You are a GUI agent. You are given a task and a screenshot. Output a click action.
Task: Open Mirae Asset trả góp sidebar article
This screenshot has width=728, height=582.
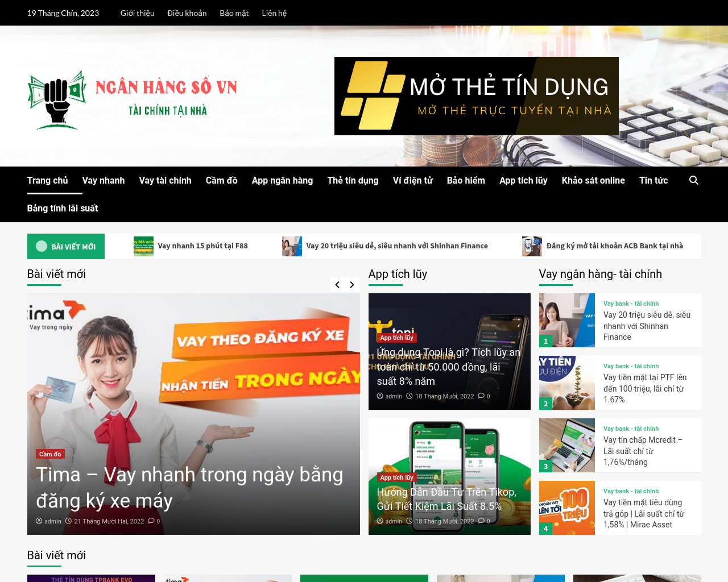click(x=644, y=513)
